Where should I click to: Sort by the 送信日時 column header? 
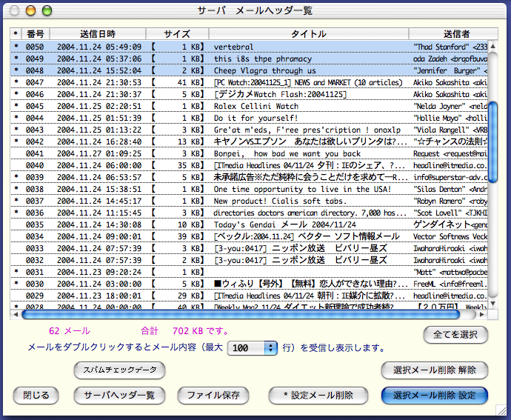(98, 34)
